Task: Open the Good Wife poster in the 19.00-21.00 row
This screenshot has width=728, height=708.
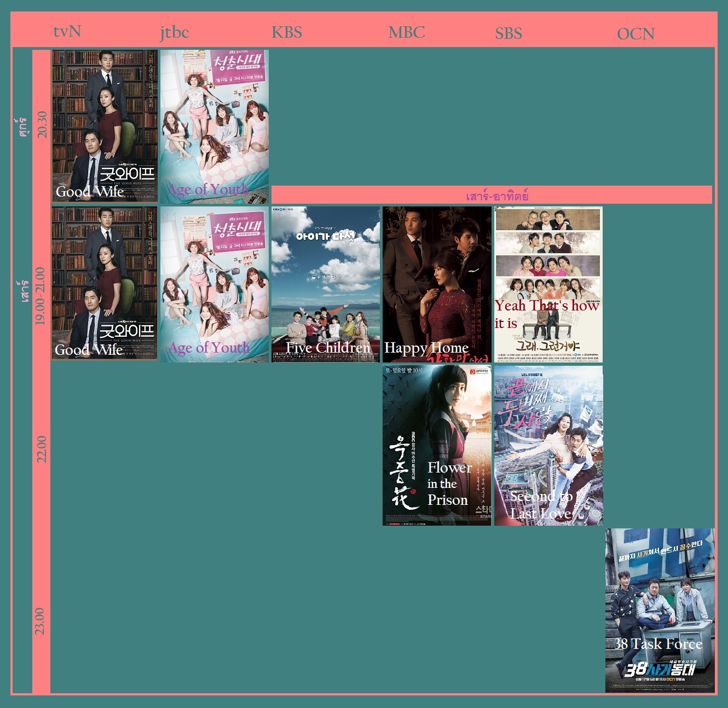Action: coord(105,284)
